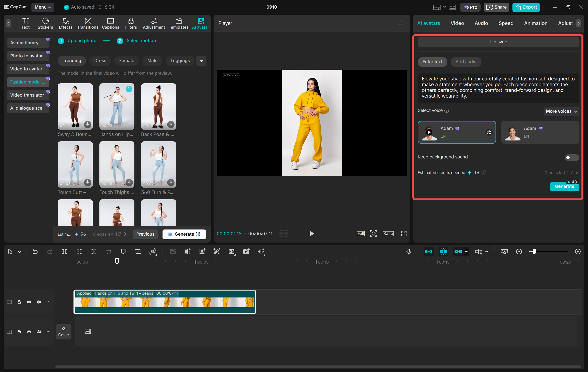Switch to the Animation tab
This screenshot has height=372, width=588.
[536, 23]
